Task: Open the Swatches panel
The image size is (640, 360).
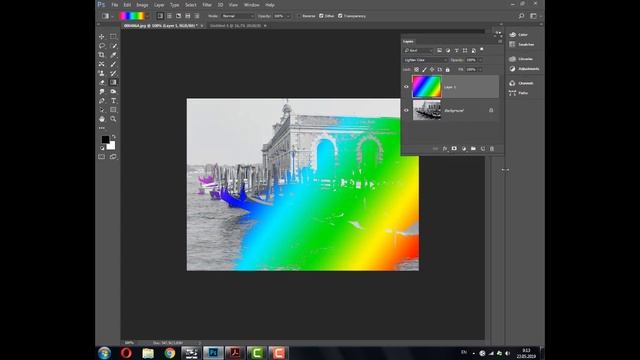Action: 523,44
